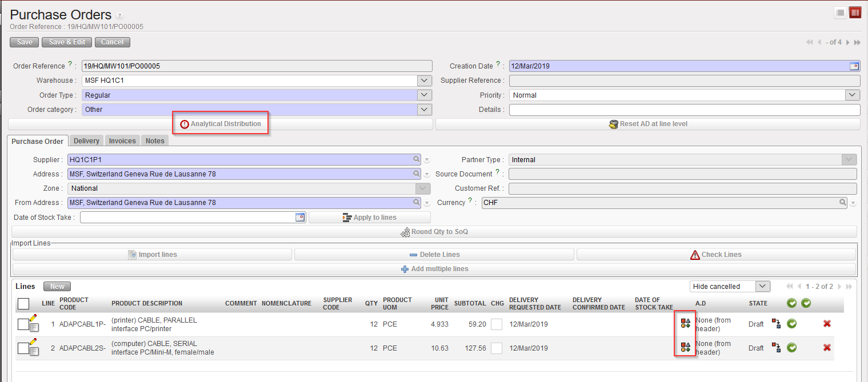The height and width of the screenshot is (382, 868).
Task: Click edit pencil icon on line 1
Action: pyautogui.click(x=33, y=317)
